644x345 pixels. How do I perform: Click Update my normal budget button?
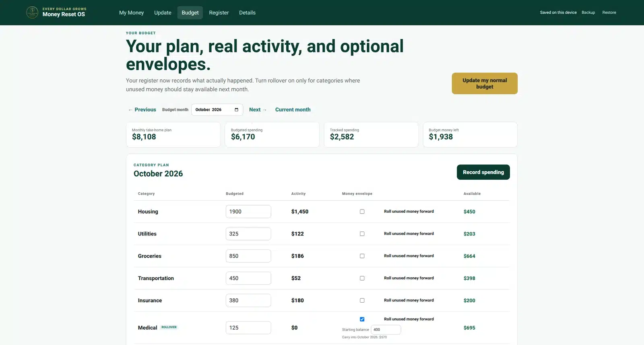(x=485, y=83)
